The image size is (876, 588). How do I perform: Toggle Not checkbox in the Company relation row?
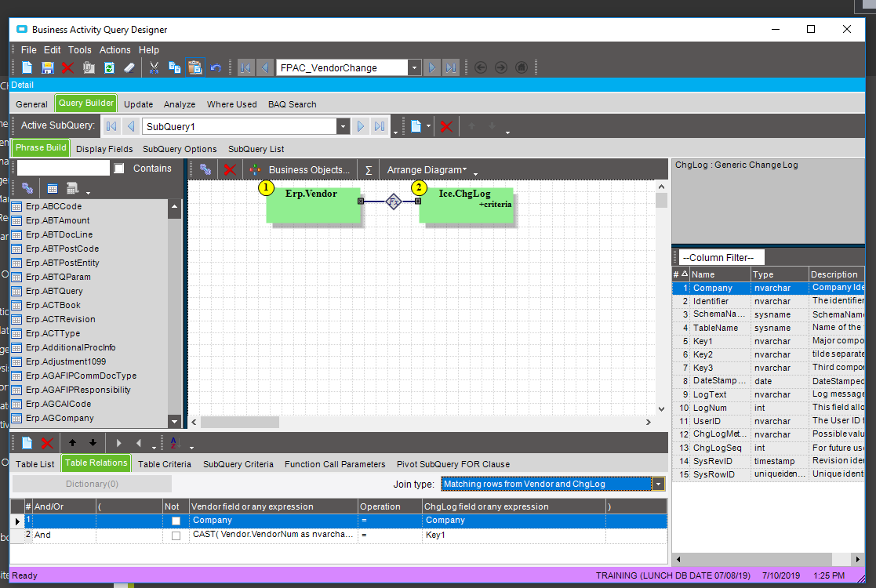(176, 521)
